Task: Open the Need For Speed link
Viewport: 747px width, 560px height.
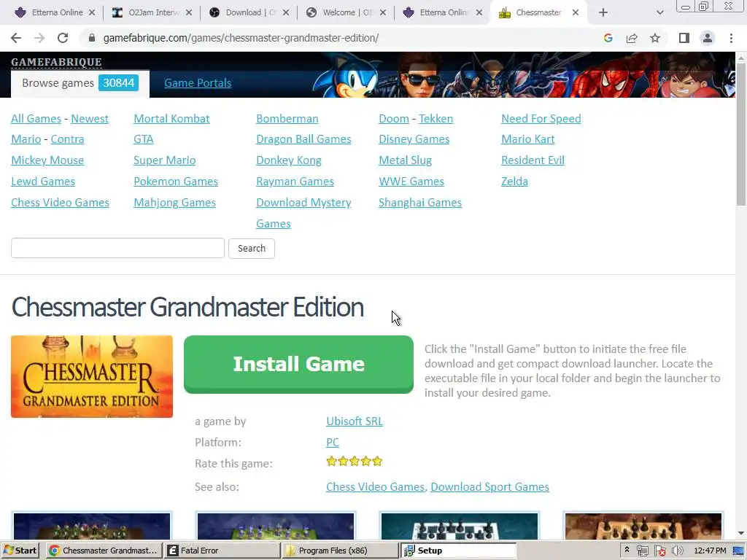Action: tap(541, 119)
